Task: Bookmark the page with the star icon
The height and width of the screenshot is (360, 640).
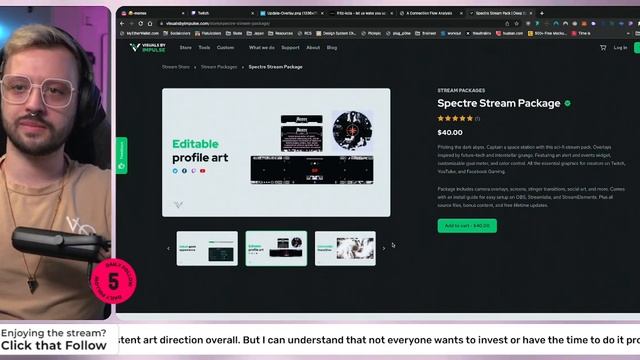Action: (516, 24)
